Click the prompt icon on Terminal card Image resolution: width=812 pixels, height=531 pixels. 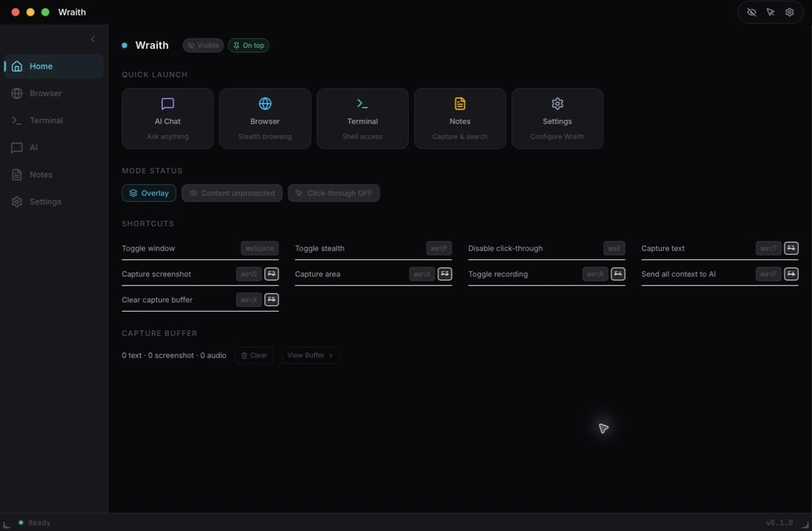pyautogui.click(x=363, y=104)
